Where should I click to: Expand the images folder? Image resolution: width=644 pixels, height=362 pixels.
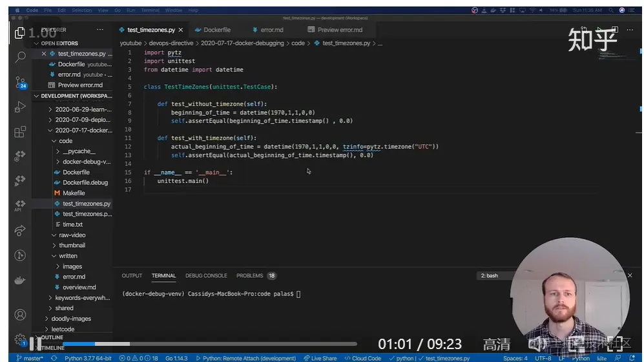click(x=72, y=266)
